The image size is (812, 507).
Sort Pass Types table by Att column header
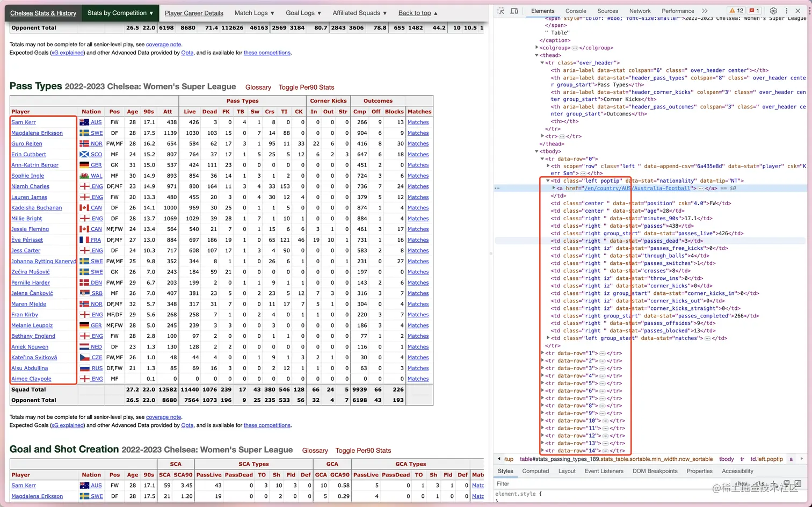click(168, 112)
